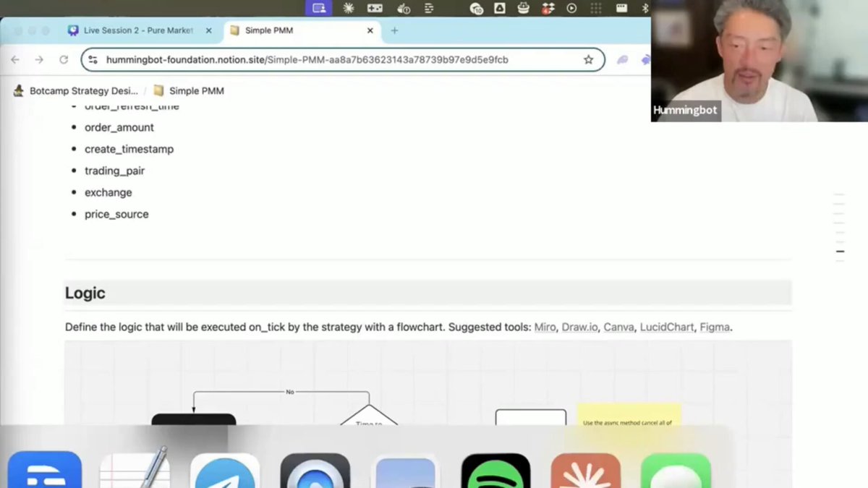Click the yellow sticky note in flowchart

point(629,414)
